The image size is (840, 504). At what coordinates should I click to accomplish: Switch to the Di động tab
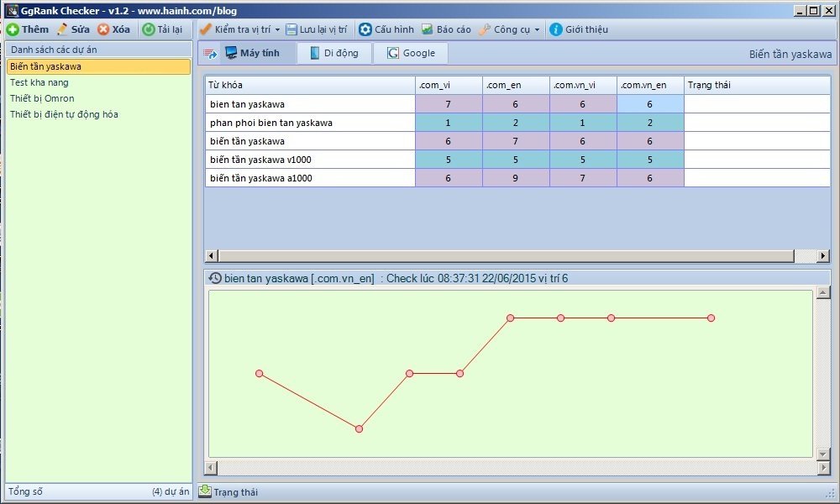(334, 53)
